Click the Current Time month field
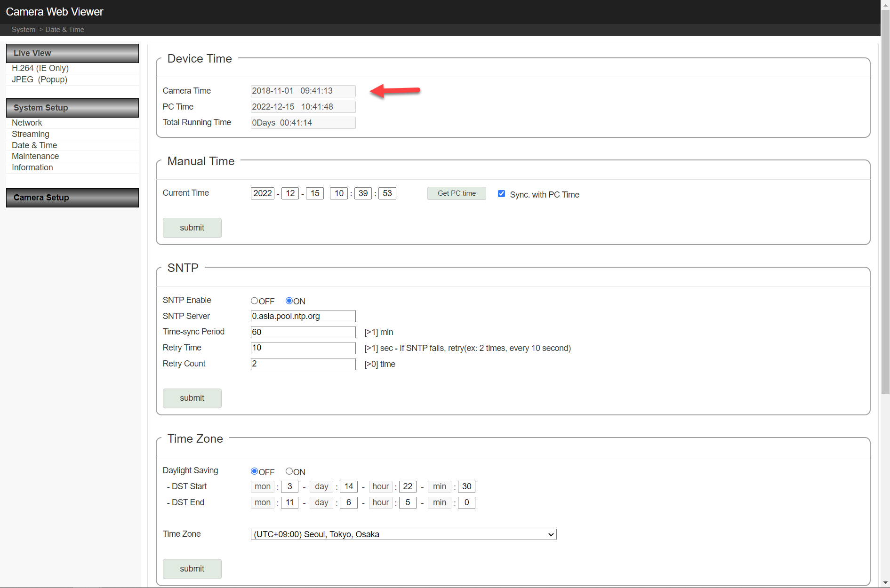This screenshot has width=890, height=588. point(290,193)
